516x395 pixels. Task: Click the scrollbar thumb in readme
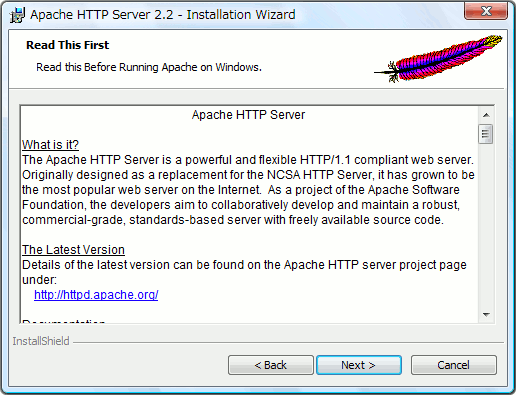[x=486, y=134]
